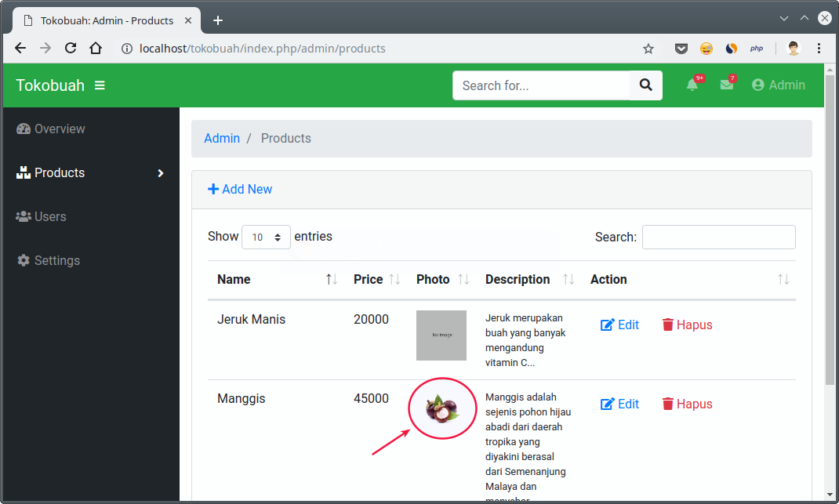Click the Jeruk Manis no-image thumbnail
Screen dimensions: 839x504
(x=441, y=335)
